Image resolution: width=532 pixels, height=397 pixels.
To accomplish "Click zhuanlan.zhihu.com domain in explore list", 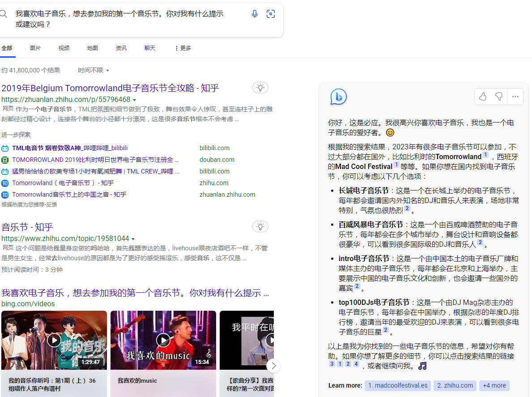I will [227, 194].
